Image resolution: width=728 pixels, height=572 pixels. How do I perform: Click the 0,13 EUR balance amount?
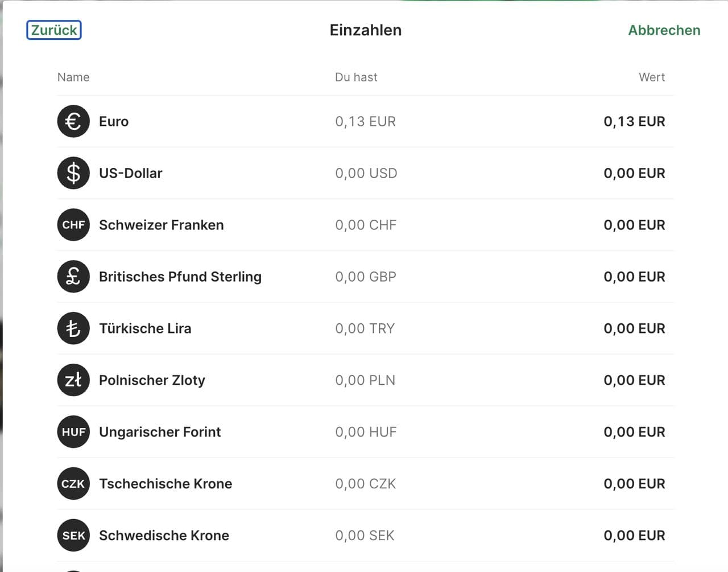click(x=365, y=121)
